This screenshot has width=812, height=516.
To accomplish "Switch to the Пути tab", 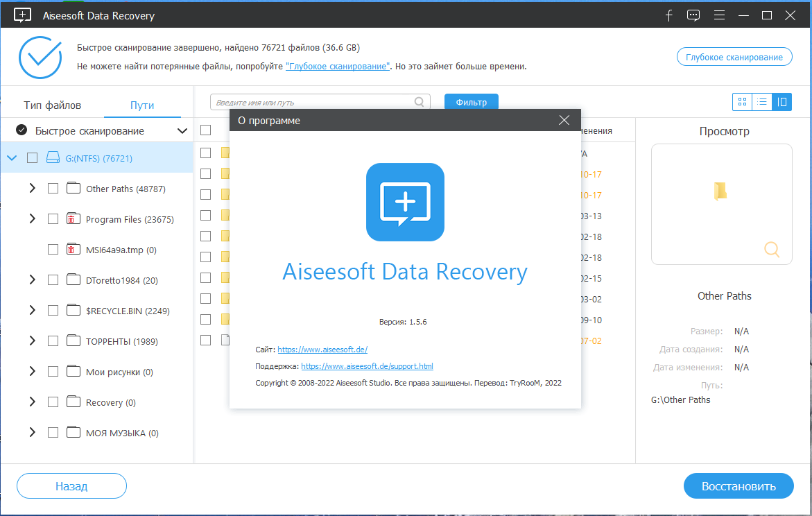I will click(142, 105).
